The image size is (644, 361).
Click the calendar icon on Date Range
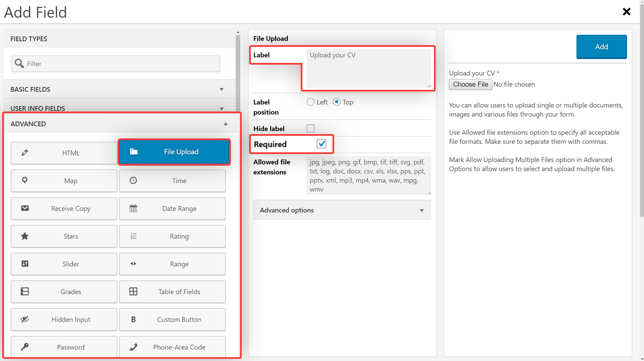coord(133,208)
